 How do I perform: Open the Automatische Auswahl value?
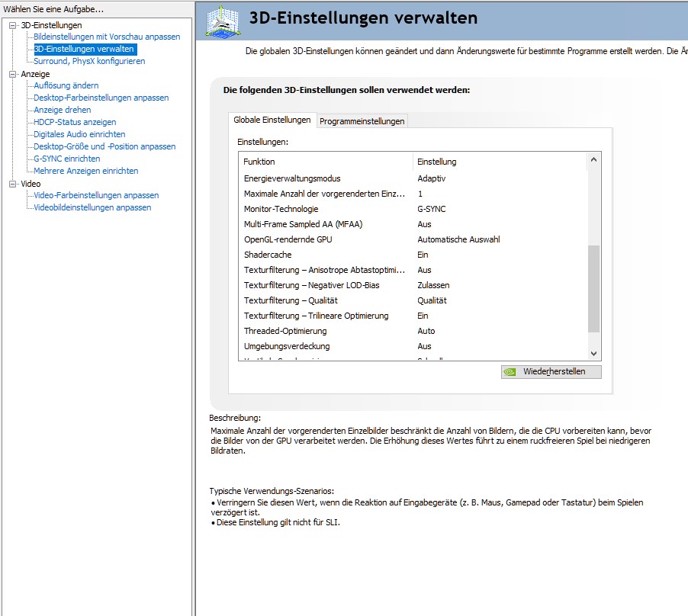pos(458,240)
